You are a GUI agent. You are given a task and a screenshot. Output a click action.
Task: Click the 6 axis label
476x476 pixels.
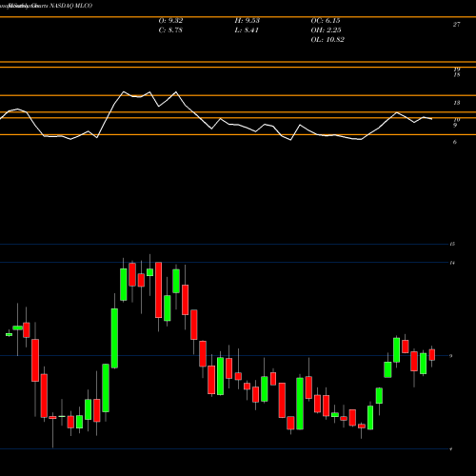[x=455, y=142]
